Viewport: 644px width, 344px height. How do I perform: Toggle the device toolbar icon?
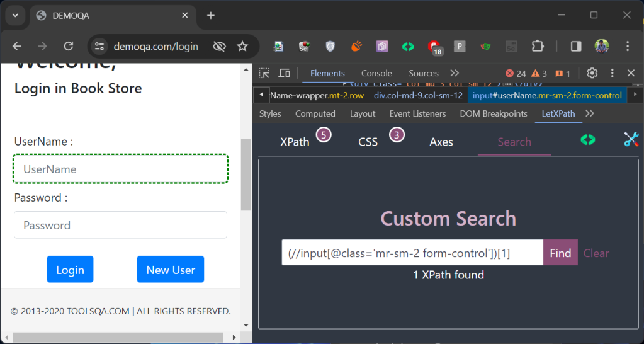(x=285, y=73)
